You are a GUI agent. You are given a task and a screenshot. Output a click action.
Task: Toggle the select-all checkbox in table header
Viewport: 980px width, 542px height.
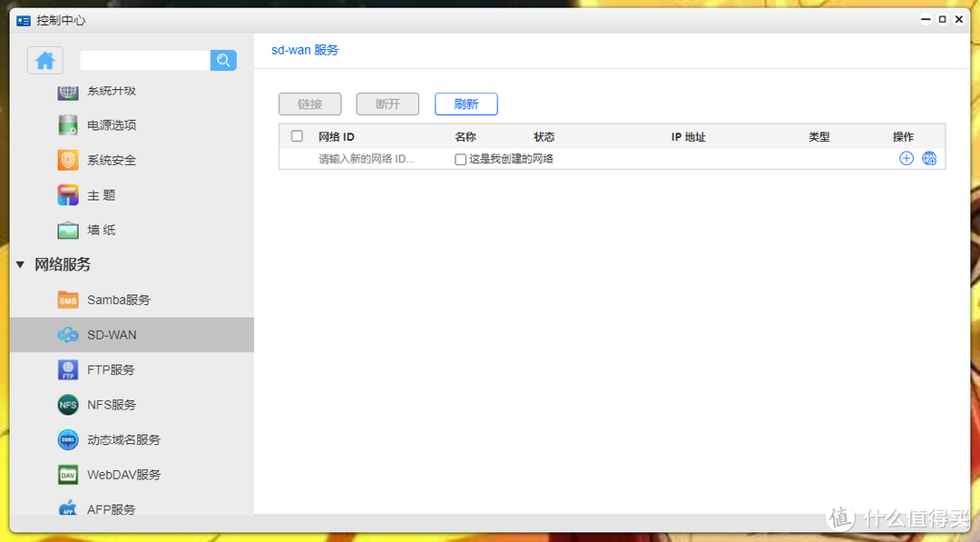[295, 135]
